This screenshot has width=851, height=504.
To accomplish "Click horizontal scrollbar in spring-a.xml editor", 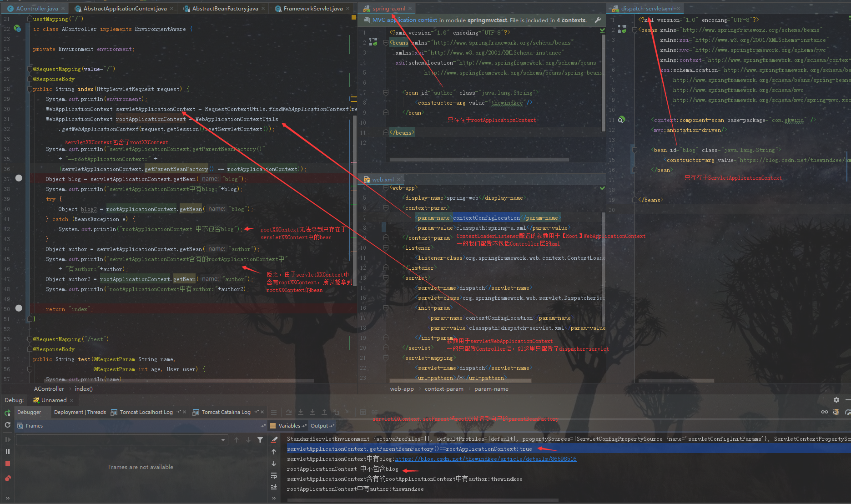I will (479, 160).
